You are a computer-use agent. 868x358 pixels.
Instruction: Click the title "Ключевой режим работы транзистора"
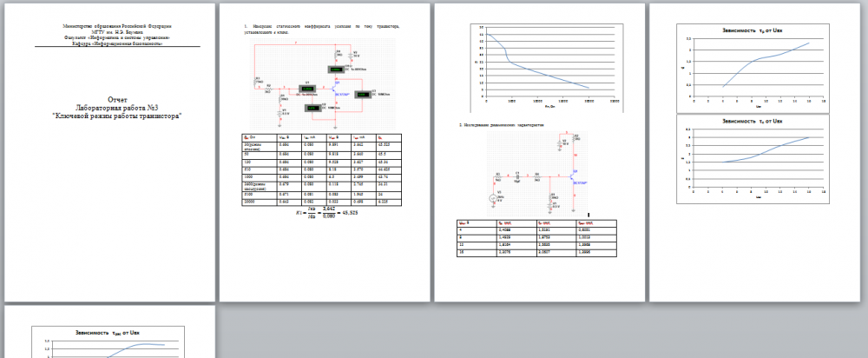tap(116, 116)
